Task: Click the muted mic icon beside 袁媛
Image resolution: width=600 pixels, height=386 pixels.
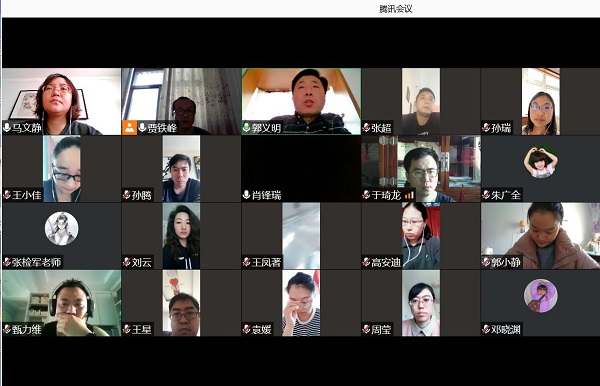Action: pos(247,329)
